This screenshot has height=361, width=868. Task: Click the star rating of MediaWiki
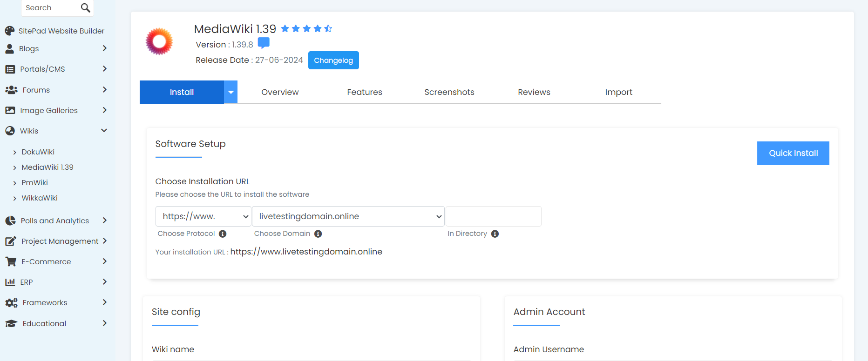click(306, 29)
